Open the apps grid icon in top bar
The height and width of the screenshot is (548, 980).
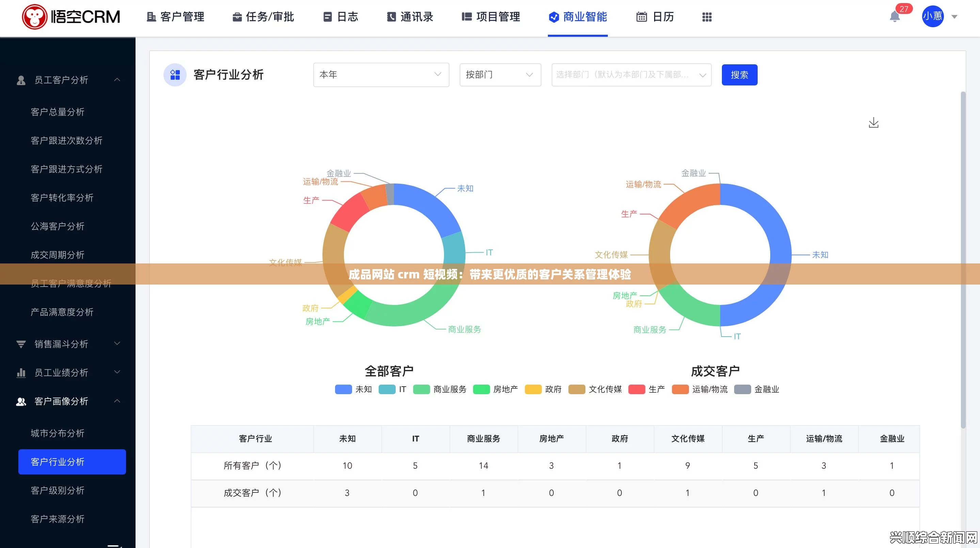click(x=707, y=17)
